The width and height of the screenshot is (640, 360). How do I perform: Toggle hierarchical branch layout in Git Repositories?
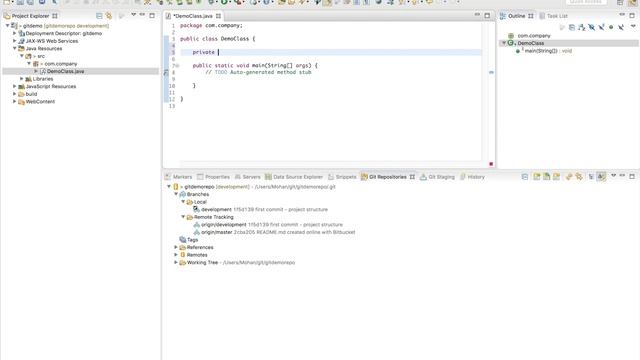591,177
